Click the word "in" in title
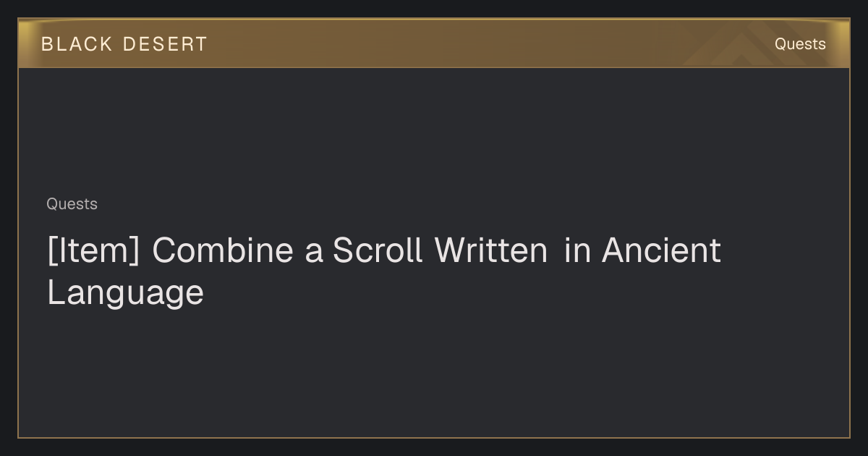This screenshot has width=868, height=456. click(576, 250)
